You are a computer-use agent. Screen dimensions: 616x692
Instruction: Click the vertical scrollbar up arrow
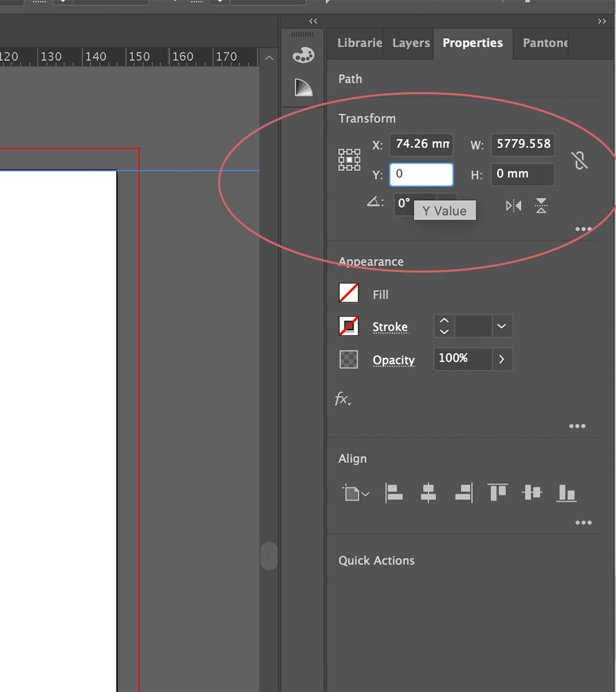click(x=269, y=58)
